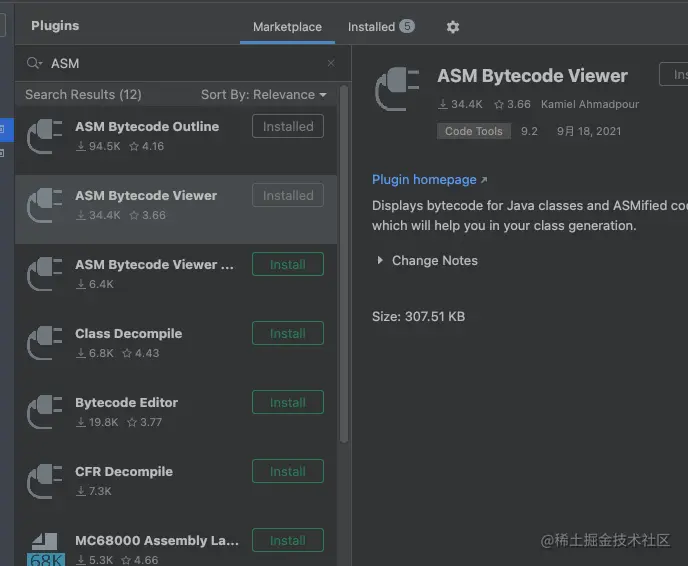Click the Code Tools tag
688x566 pixels.
(474, 131)
